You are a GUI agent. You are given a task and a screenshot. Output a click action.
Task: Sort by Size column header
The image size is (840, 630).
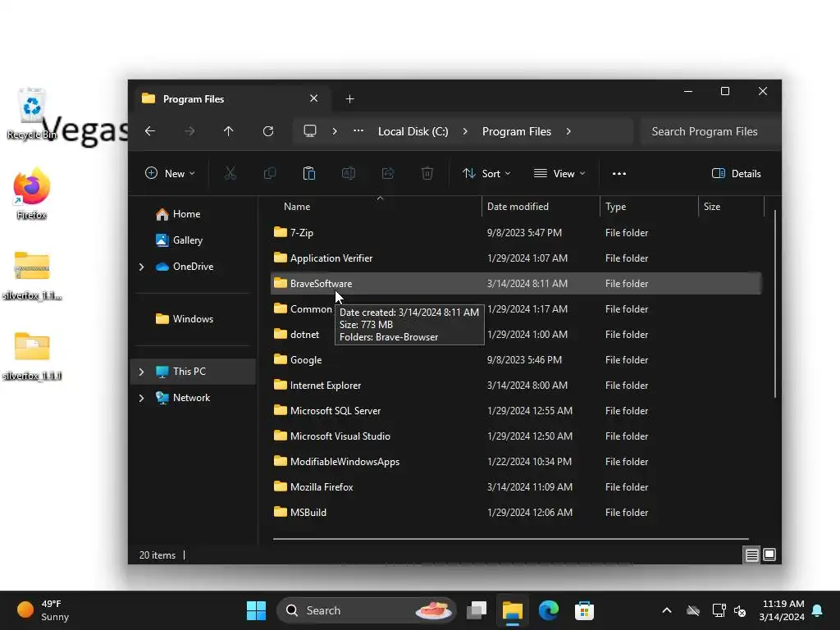(731, 206)
